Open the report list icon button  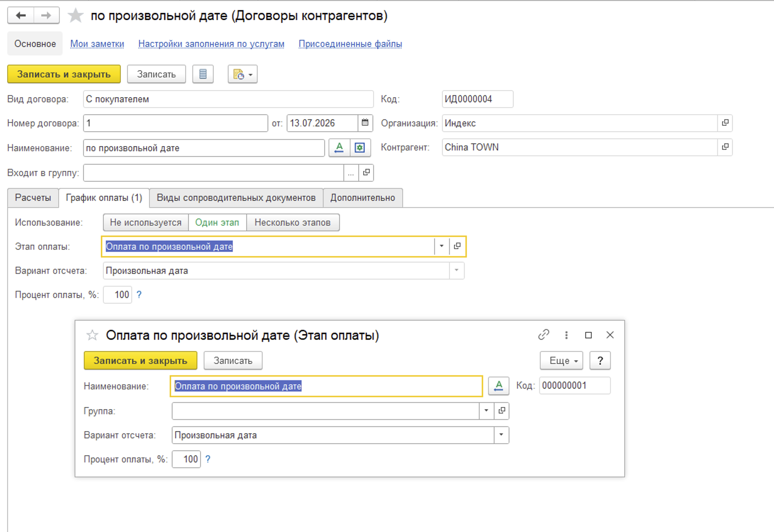point(203,74)
